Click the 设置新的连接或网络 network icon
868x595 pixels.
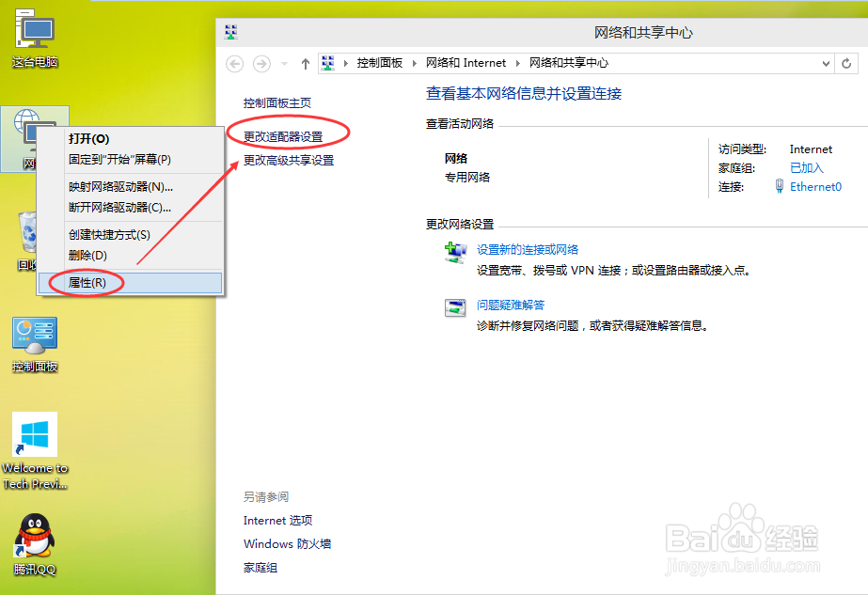458,251
